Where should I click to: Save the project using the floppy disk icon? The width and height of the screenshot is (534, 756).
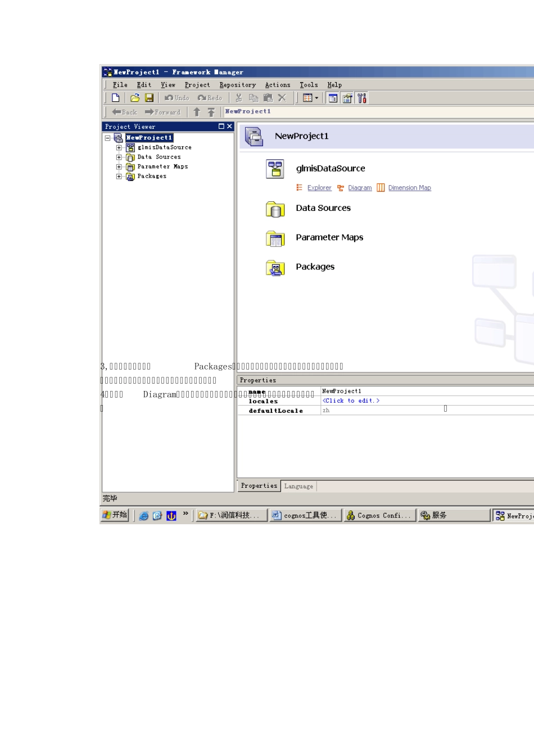click(149, 98)
